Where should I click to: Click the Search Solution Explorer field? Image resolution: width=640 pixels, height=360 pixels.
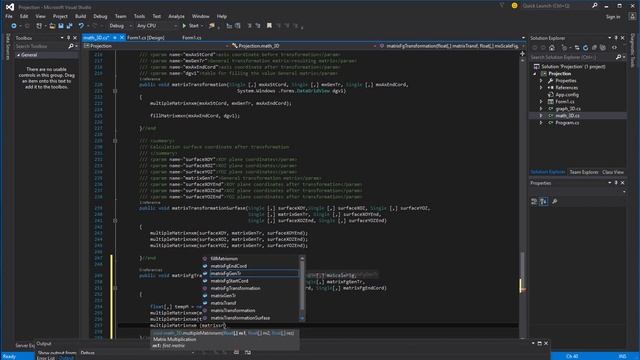[x=572, y=57]
